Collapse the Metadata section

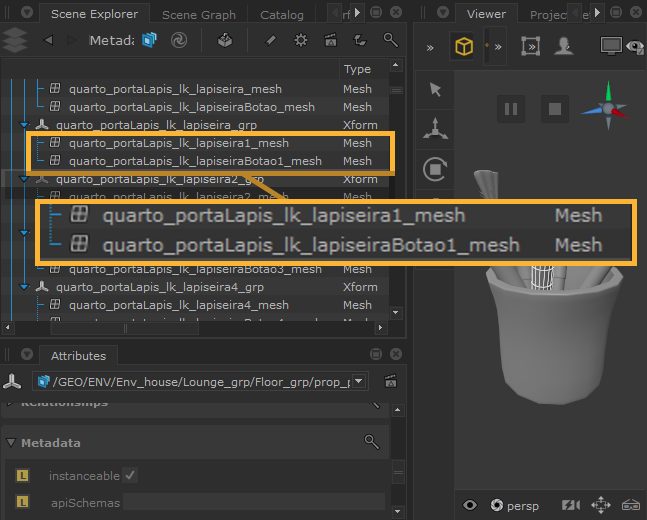pyautogui.click(x=11, y=442)
